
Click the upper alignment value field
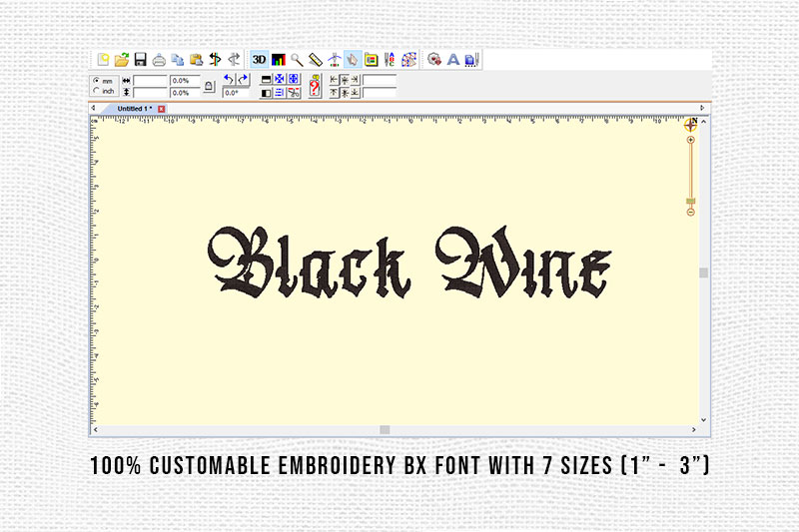pyautogui.click(x=380, y=80)
